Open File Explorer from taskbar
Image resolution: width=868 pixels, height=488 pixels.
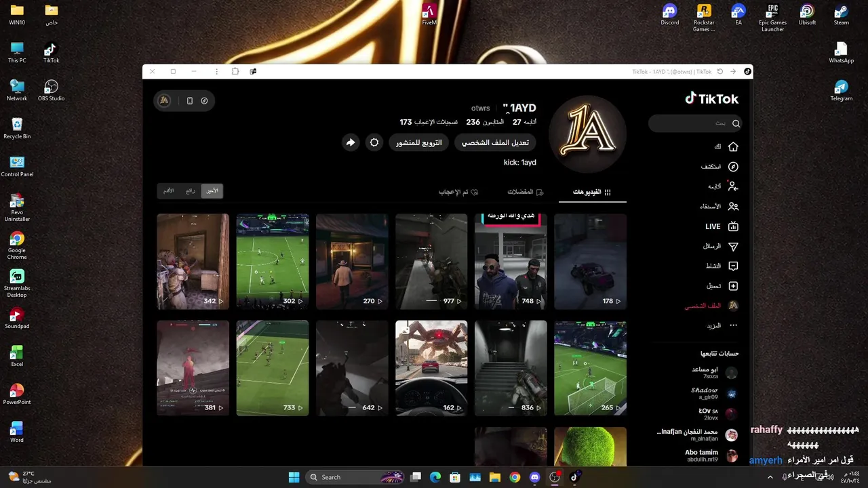click(495, 477)
